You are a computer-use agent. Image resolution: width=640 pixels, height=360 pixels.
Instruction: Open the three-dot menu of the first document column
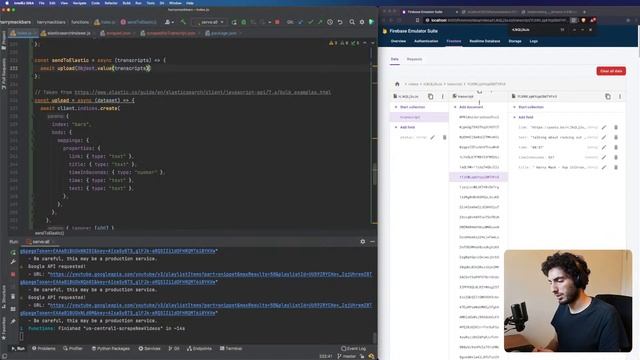442,97
